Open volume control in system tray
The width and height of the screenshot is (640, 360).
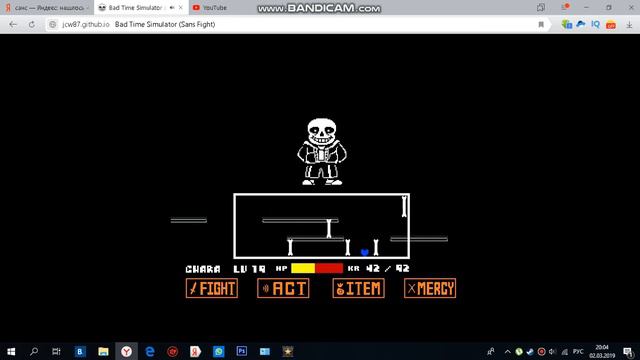coord(553,351)
